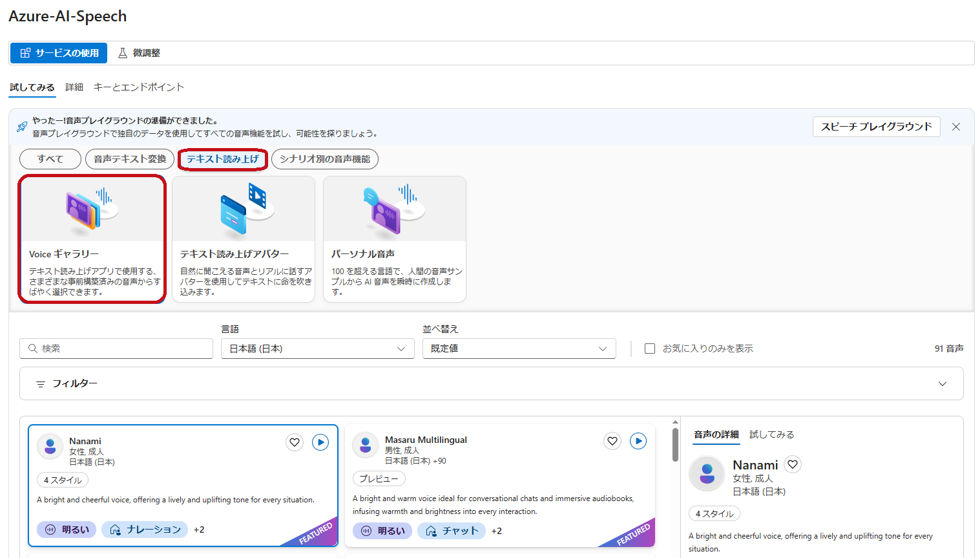
Task: Switch to サービスの使用 tab
Action: tap(59, 53)
